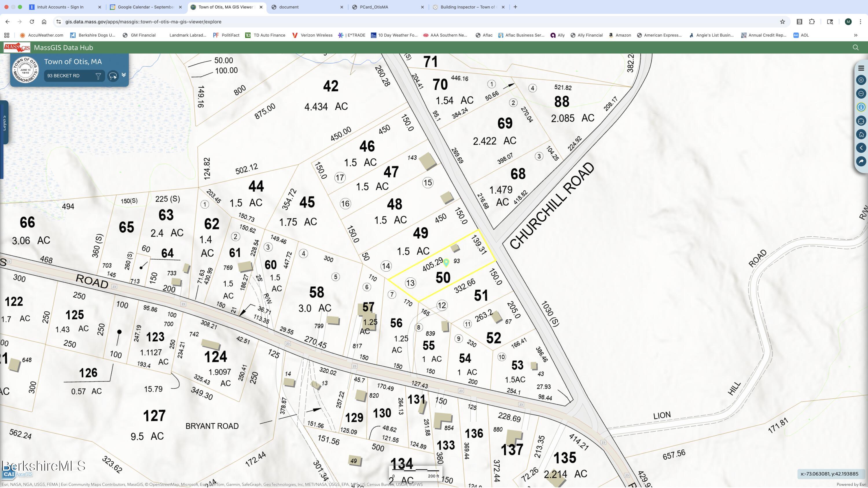Open the AOL bookmark

[x=801, y=35]
